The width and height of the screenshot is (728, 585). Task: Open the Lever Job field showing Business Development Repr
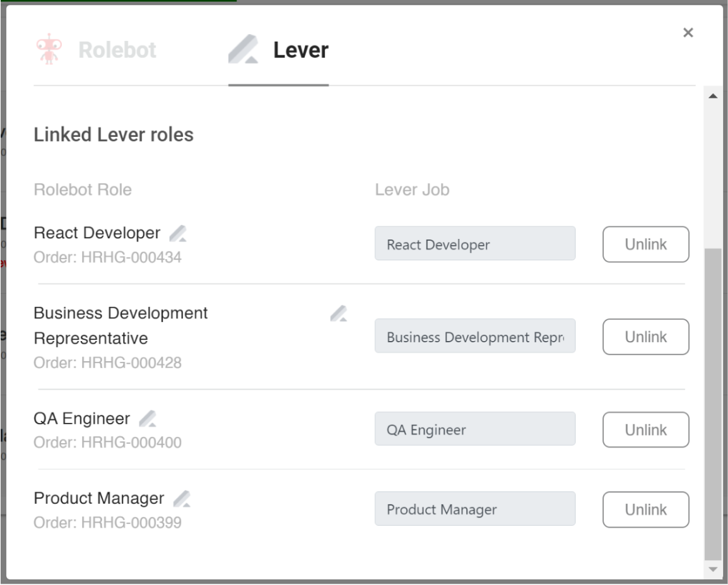click(474, 337)
